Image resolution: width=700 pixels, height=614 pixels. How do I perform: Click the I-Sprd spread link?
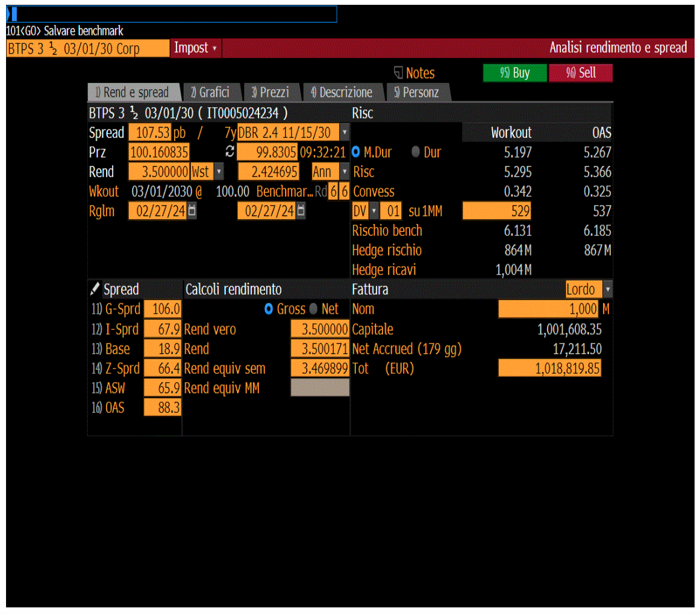[115, 329]
